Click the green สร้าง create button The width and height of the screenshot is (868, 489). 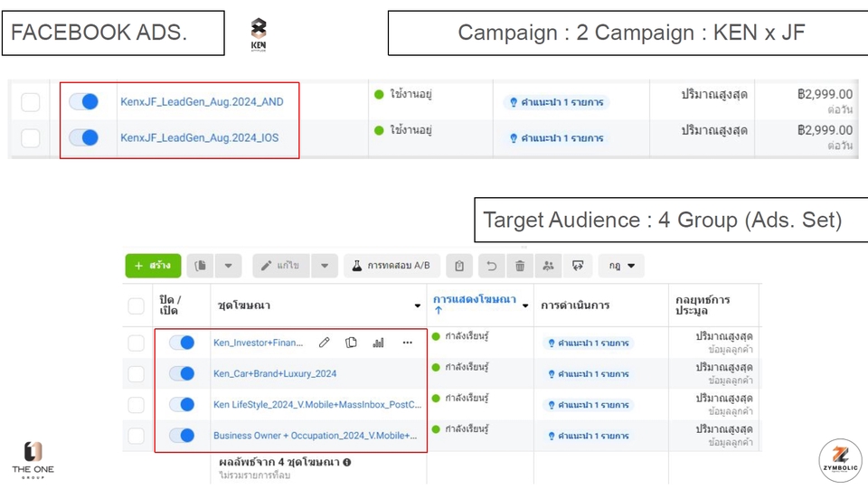[x=153, y=266]
